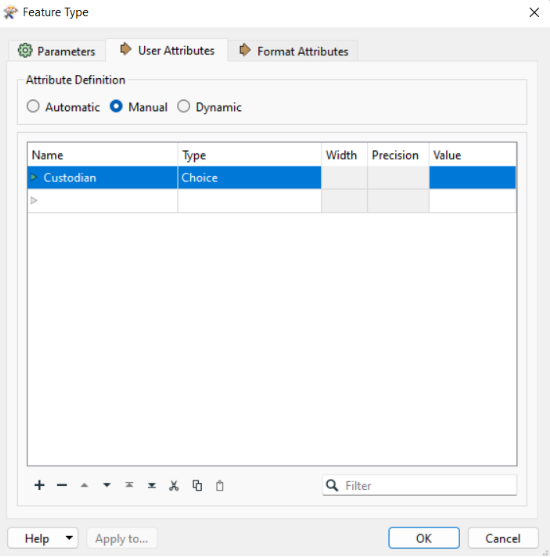Expand the Custodian attribute row arrow
The image size is (550, 557).
click(x=34, y=177)
